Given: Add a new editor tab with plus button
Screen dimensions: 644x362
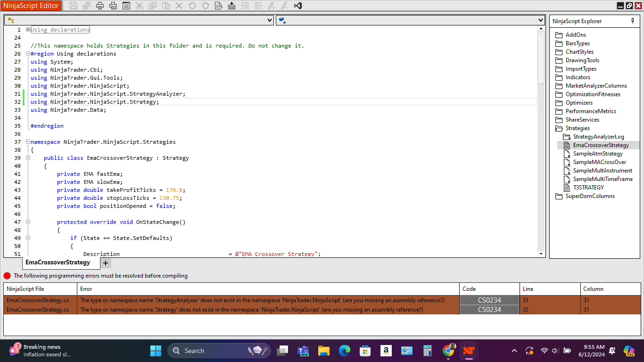Looking at the screenshot, I should pos(106,263).
